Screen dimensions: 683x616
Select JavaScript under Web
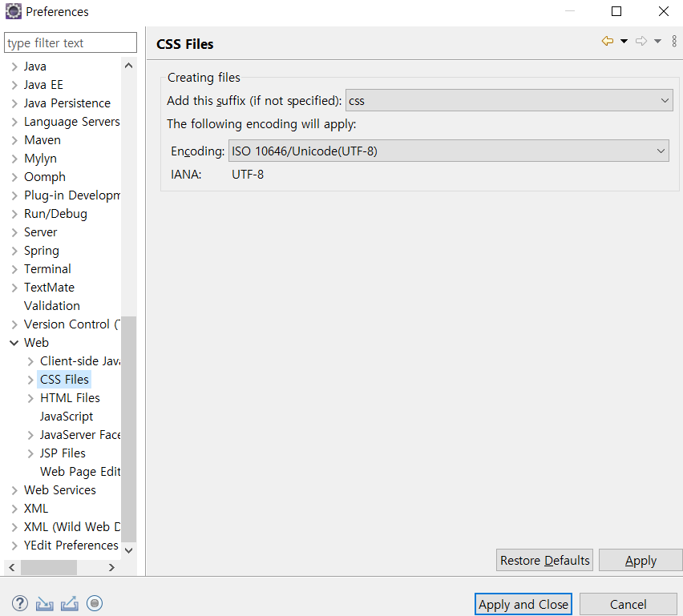[x=67, y=417]
